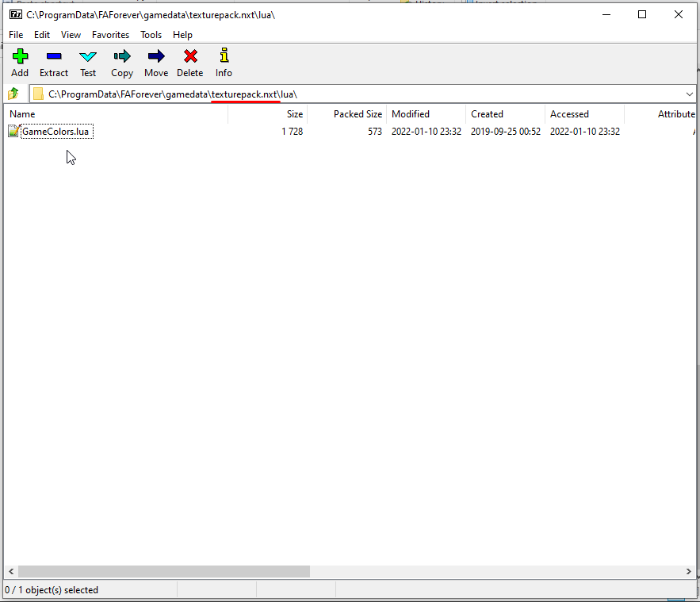Image resolution: width=700 pixels, height=602 pixels.
Task: Sort by the Attributes column header
Action: (660, 114)
